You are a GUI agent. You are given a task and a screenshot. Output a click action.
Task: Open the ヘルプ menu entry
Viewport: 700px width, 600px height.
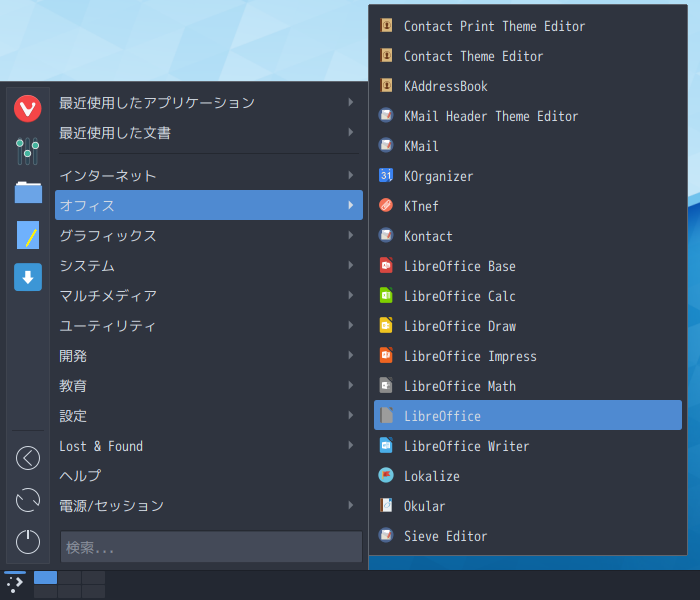[x=209, y=475]
